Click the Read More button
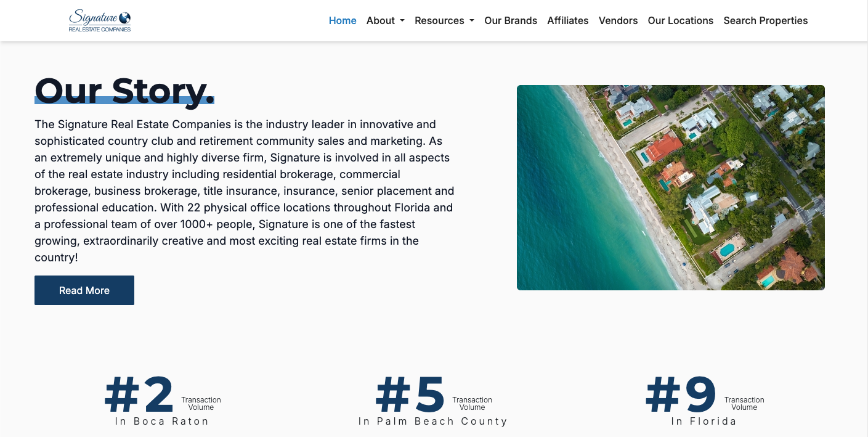 coord(84,290)
